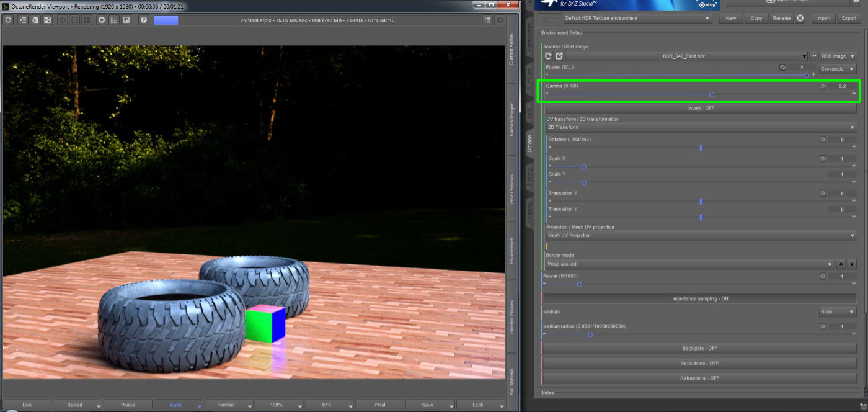Screen dimensions: 868x412
Task: Click the four-squares region icon in toolbar
Action: 87,20
